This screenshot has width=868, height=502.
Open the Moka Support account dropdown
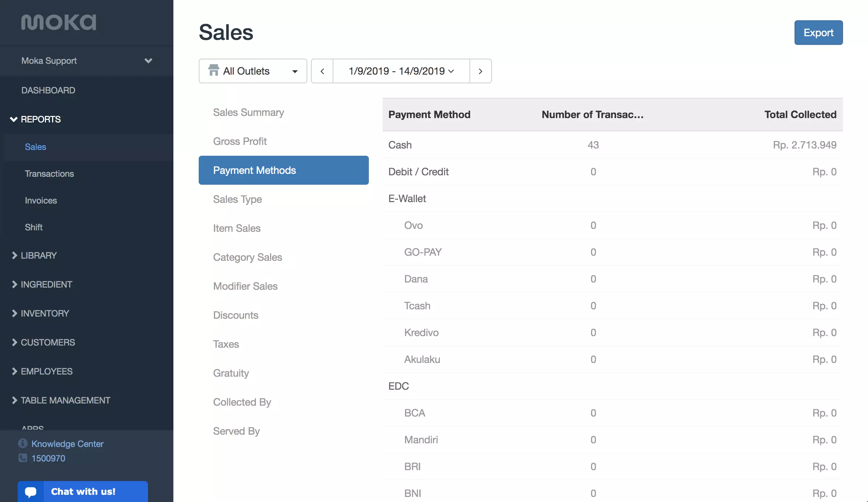pos(87,60)
